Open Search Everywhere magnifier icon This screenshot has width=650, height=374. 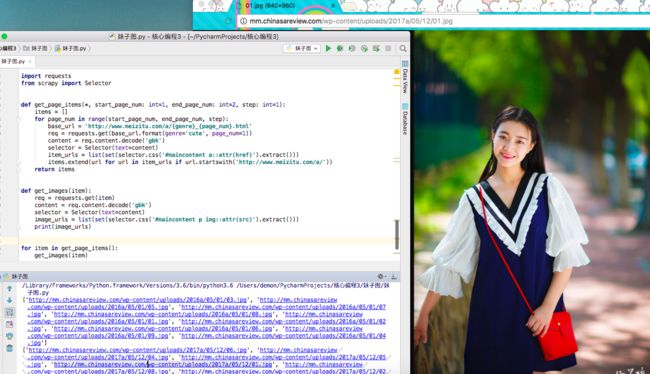403,49
